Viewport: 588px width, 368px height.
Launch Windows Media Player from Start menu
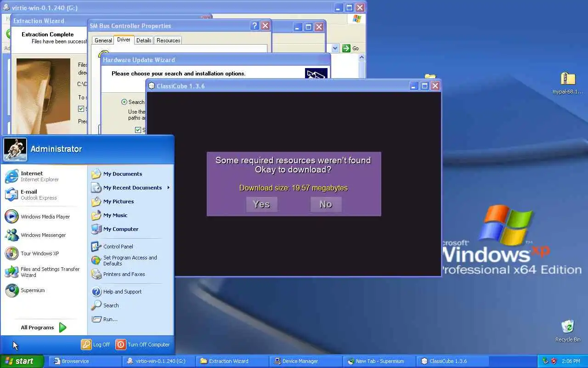(44, 217)
